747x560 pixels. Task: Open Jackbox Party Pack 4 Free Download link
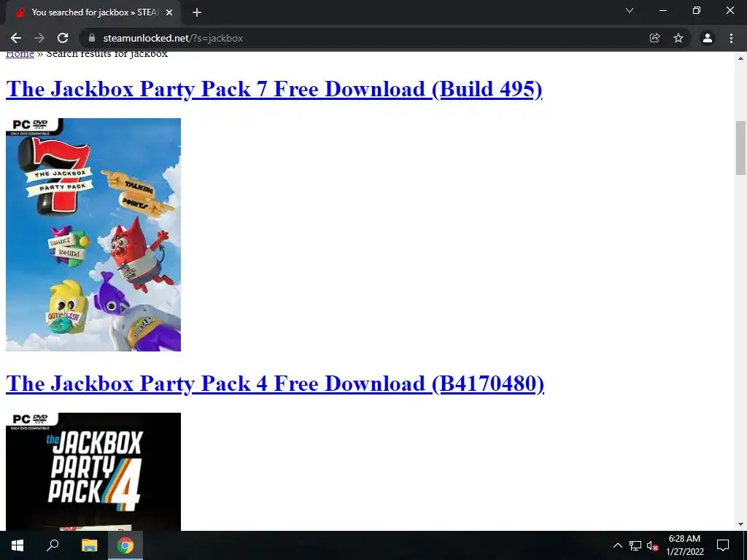coord(275,384)
